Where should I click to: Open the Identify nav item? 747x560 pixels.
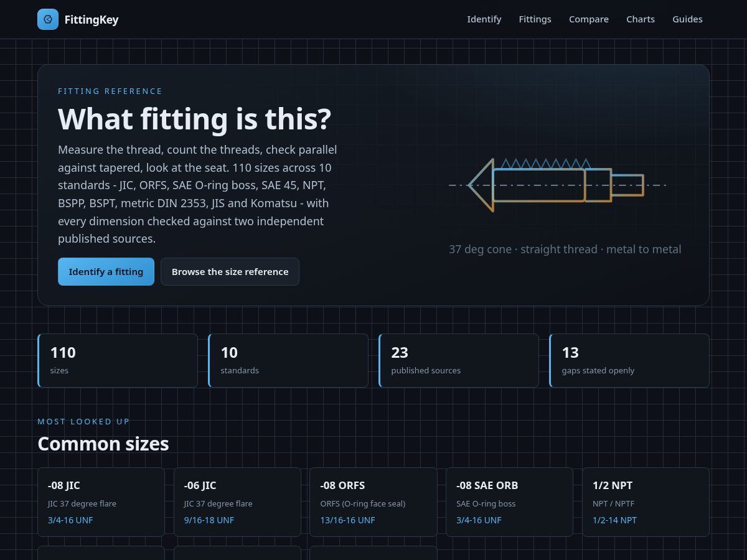click(484, 19)
